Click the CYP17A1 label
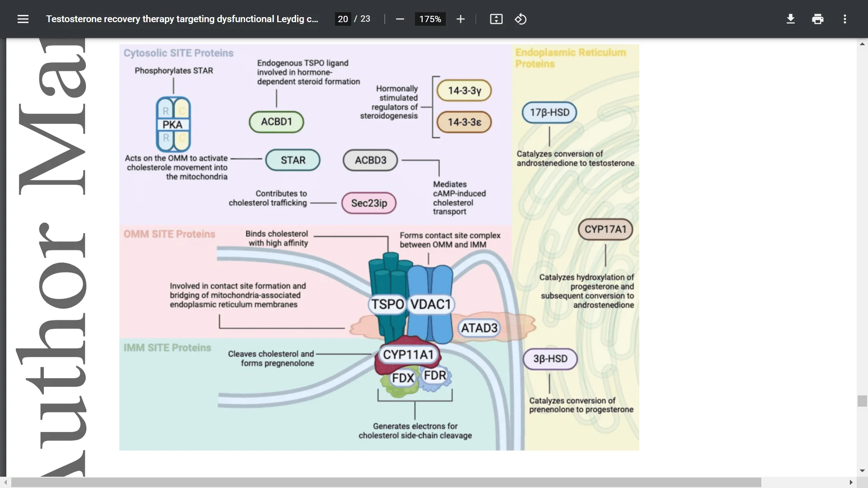The width and height of the screenshot is (868, 488). (605, 229)
